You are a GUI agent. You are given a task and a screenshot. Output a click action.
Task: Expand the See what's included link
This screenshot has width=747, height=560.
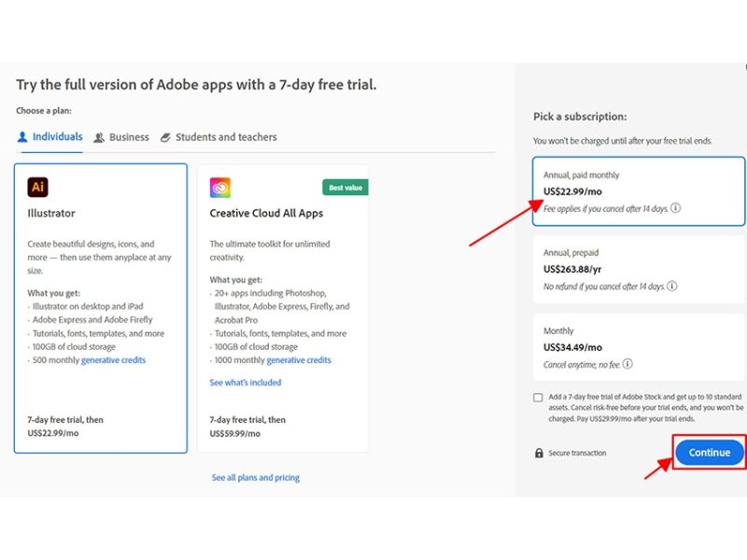point(245,383)
